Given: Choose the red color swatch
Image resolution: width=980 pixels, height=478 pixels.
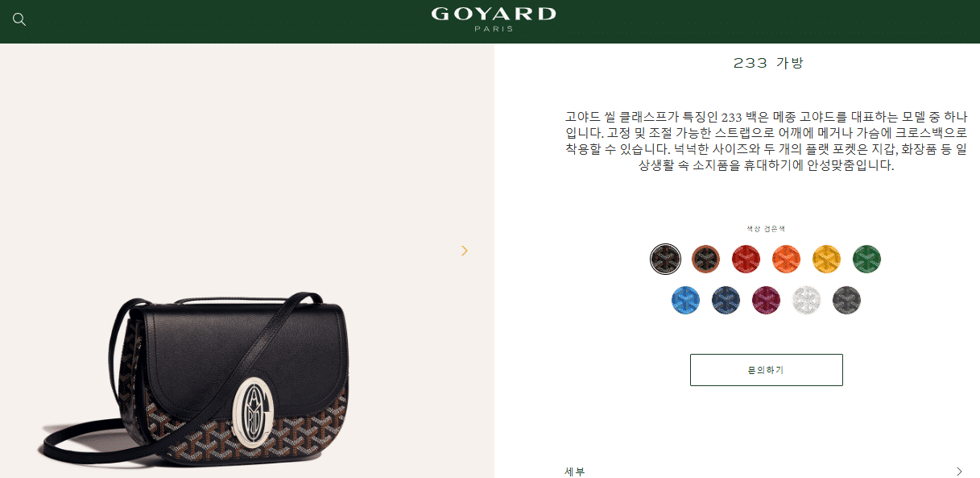Looking at the screenshot, I should pyautogui.click(x=746, y=259).
